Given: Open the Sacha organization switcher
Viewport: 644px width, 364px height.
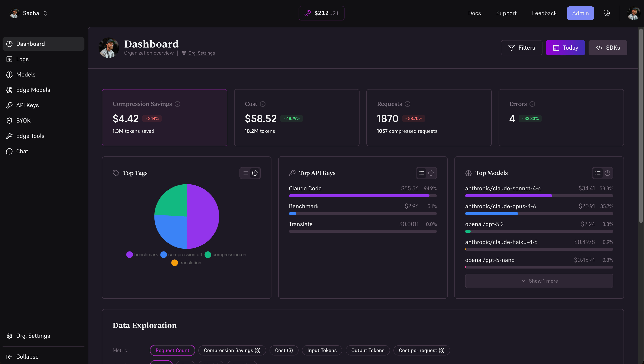Looking at the screenshot, I should [28, 13].
